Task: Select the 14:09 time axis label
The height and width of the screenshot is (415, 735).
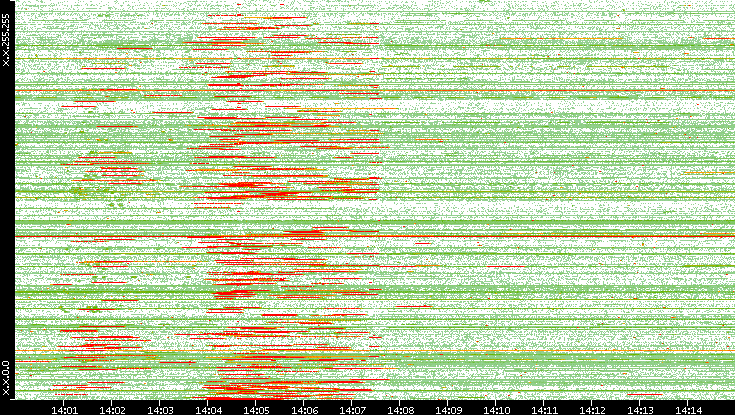Action: (x=448, y=410)
